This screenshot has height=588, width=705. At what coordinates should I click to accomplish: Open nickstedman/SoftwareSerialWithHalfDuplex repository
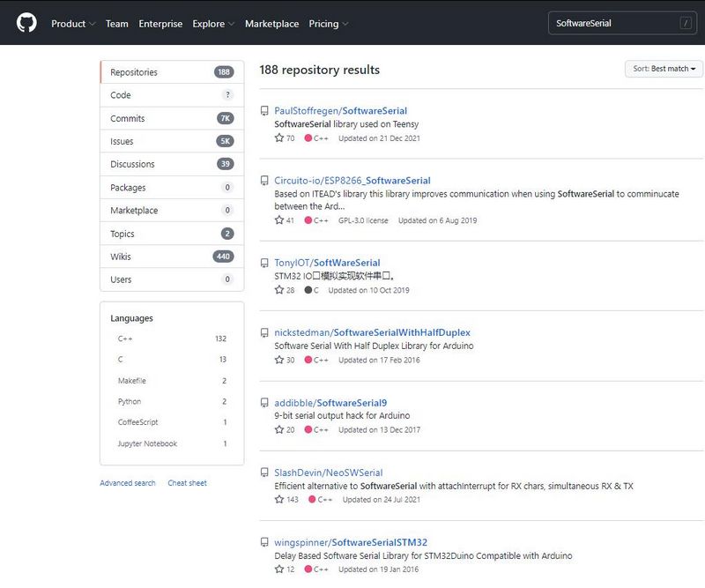pos(372,332)
